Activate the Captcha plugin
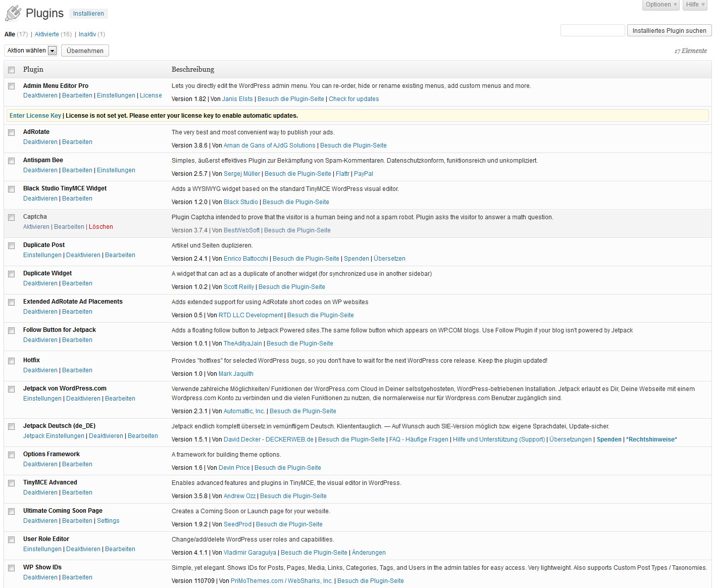The width and height of the screenshot is (714, 588). (36, 227)
